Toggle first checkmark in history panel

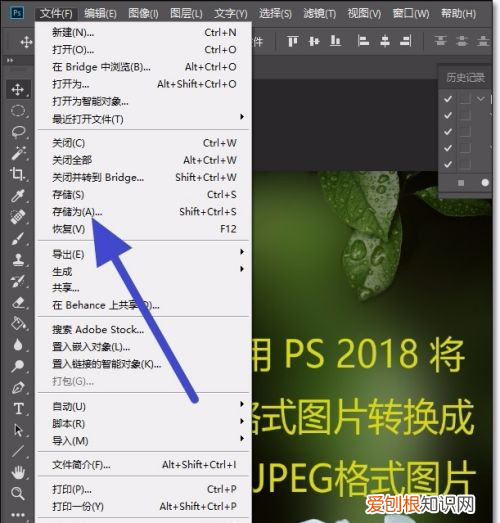(x=448, y=99)
